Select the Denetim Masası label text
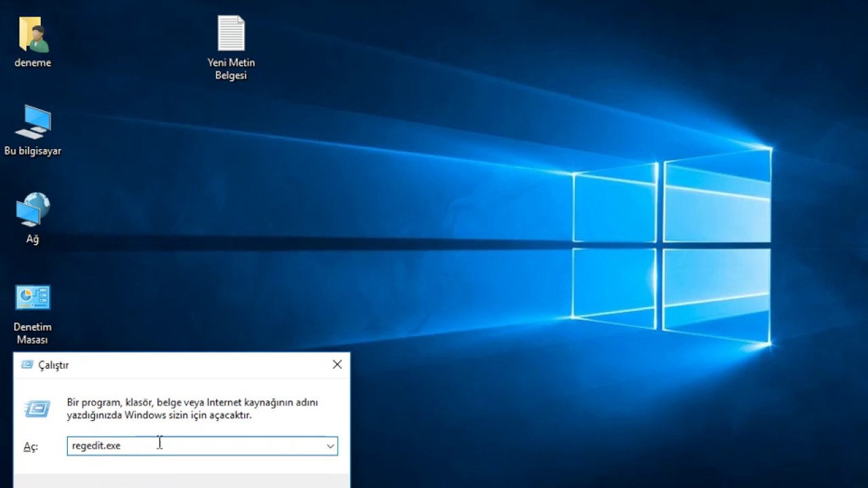 [33, 333]
